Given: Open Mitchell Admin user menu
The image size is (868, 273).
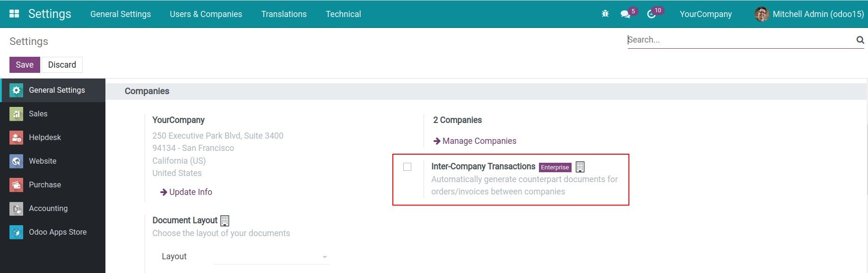Looking at the screenshot, I should 809,14.
